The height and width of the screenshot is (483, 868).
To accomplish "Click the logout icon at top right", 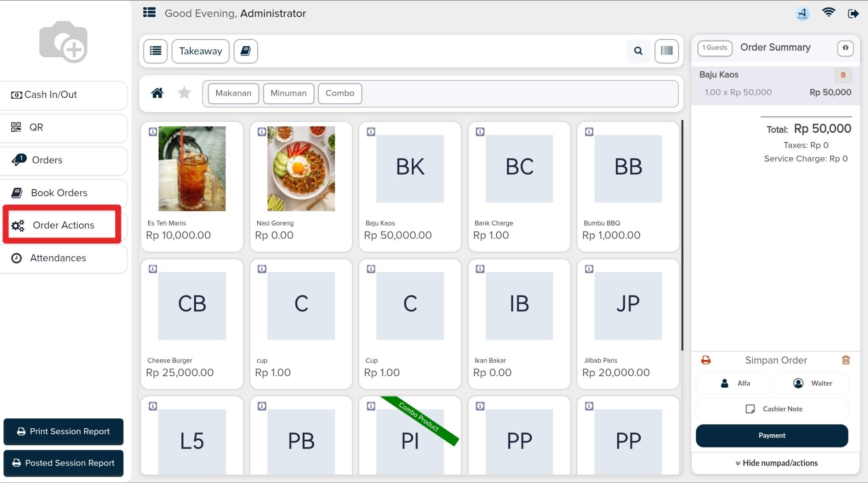I will coord(853,14).
